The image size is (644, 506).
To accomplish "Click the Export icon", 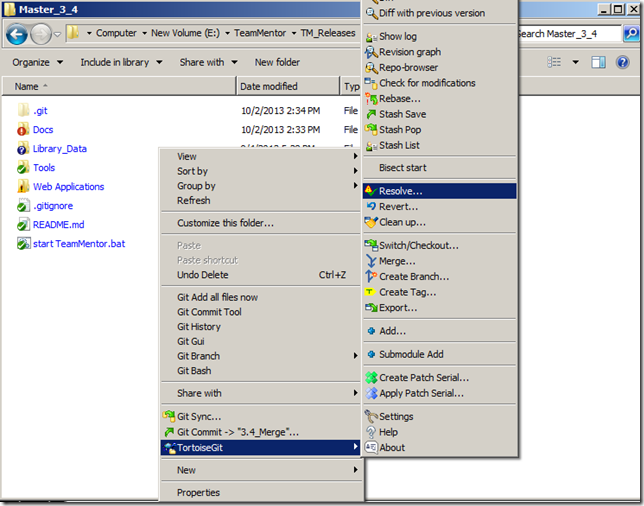I will [371, 308].
